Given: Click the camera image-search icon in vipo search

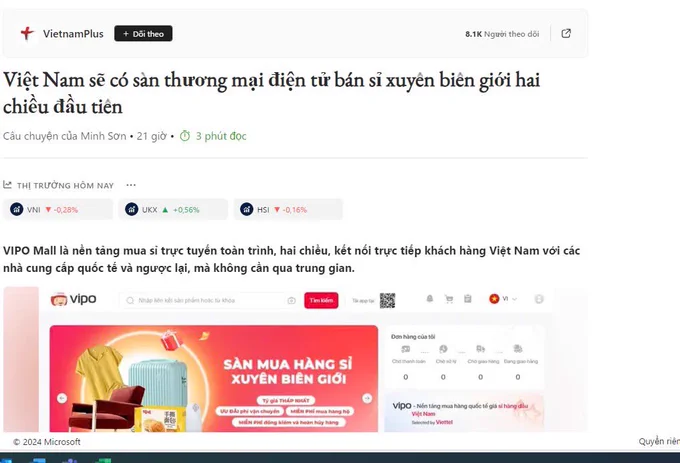Looking at the screenshot, I should (291, 300).
